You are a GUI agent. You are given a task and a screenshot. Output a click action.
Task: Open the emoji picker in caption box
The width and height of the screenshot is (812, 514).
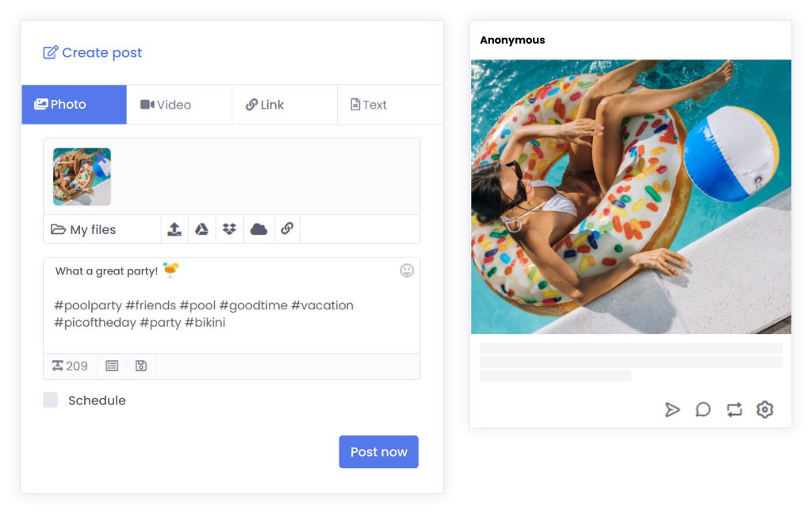coord(407,270)
